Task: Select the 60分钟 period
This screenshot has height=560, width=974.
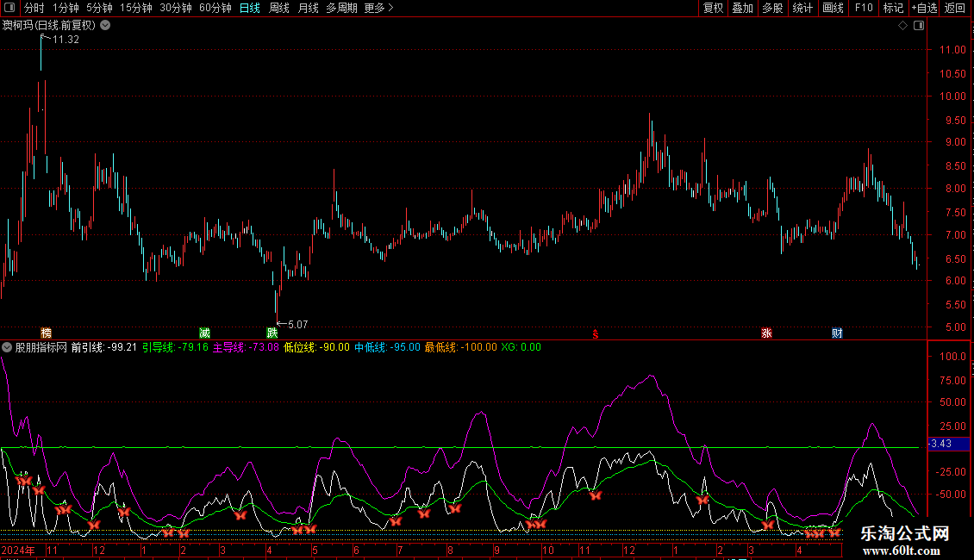Action: tap(215, 8)
